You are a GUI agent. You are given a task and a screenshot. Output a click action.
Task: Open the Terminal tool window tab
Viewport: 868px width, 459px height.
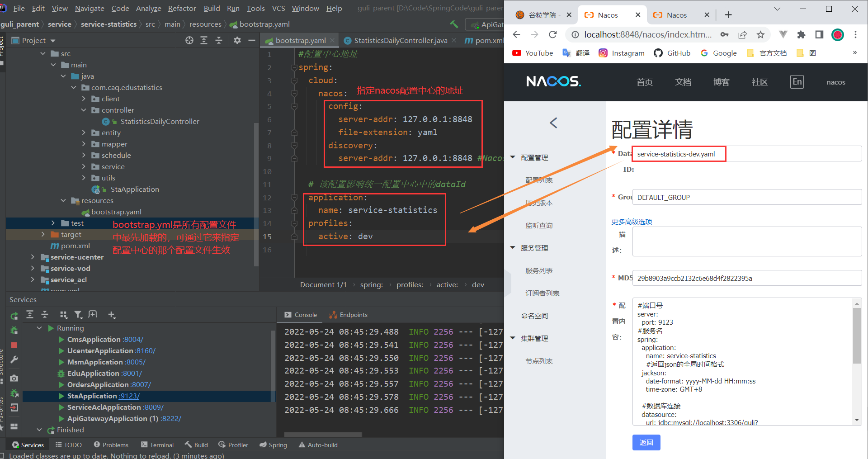coord(157,445)
